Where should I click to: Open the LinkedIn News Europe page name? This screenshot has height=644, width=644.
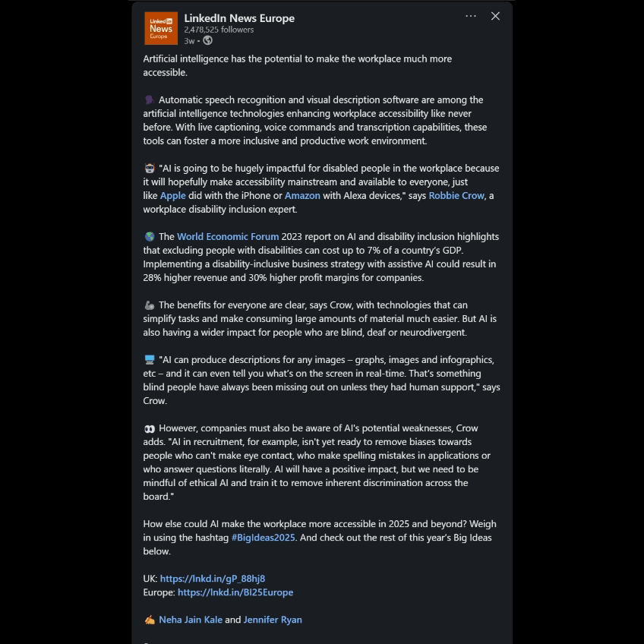239,18
